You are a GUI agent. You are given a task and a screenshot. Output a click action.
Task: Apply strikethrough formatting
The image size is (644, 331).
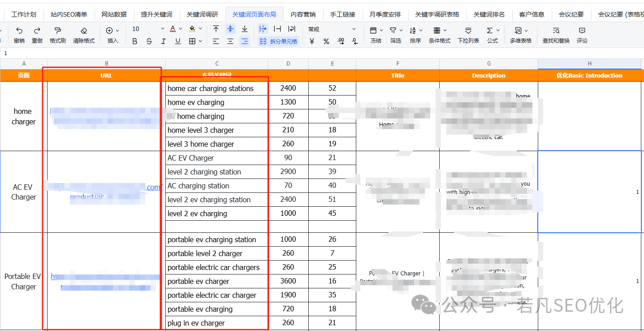coord(149,41)
